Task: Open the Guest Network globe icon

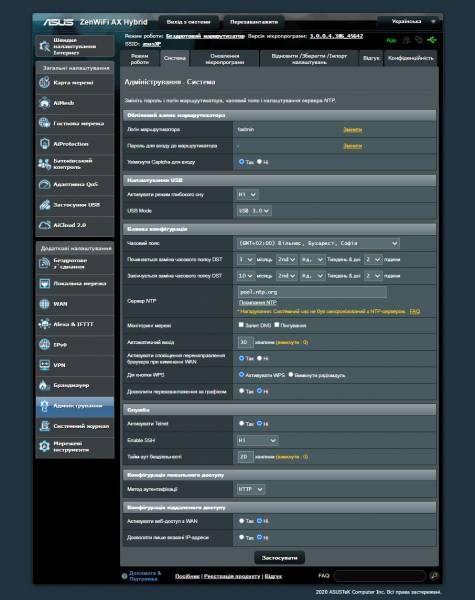Action: (x=44, y=123)
